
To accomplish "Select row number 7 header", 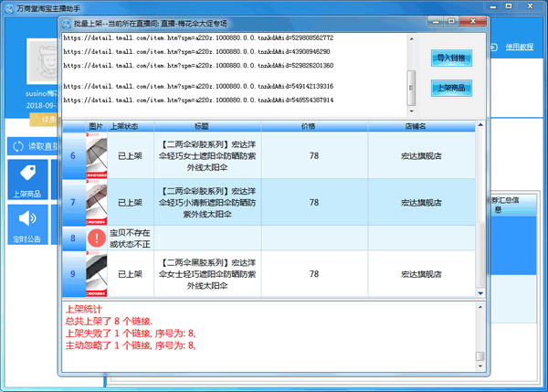I will click(74, 203).
